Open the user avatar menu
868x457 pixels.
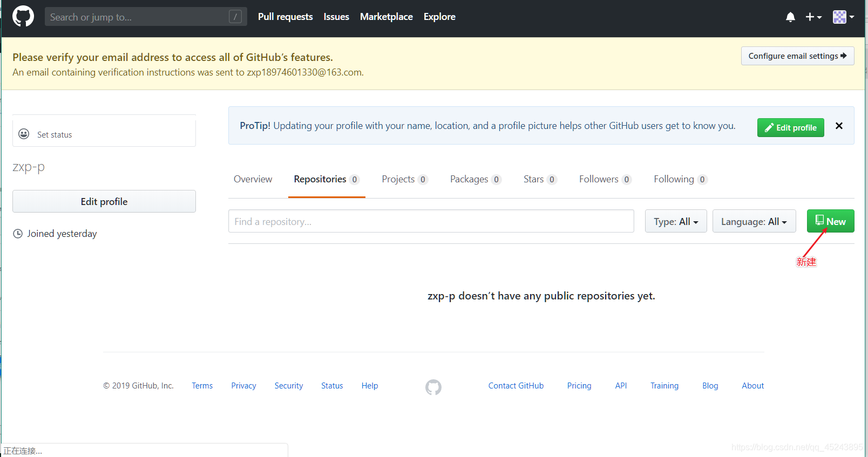[x=843, y=17]
